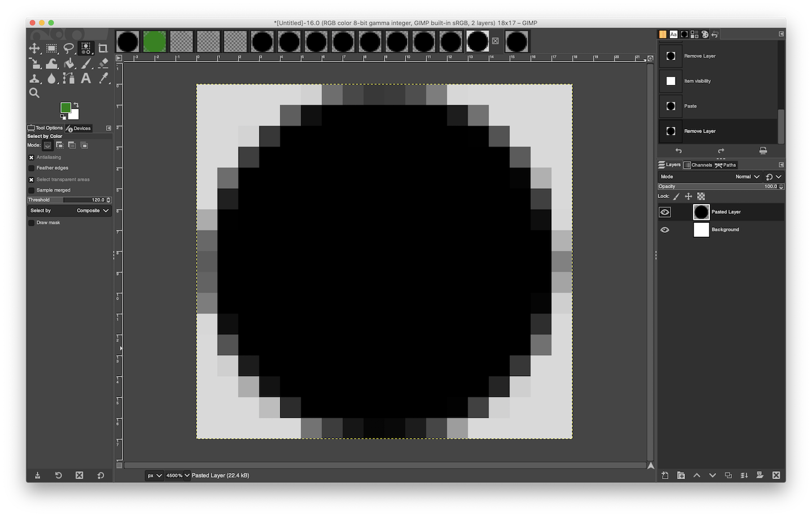This screenshot has width=812, height=517.
Task: Activate the Free Select lasso tool
Action: [69, 48]
